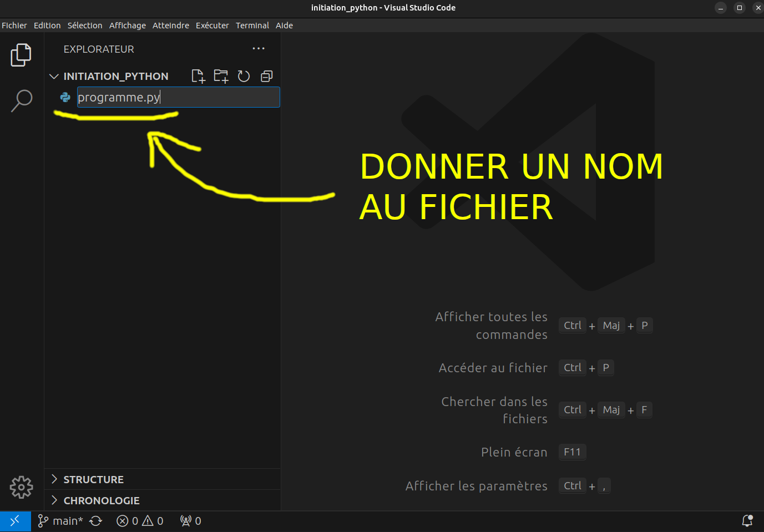Screen dimensions: 764x532
Task: Click the main* git branch indicator
Action: (60, 521)
